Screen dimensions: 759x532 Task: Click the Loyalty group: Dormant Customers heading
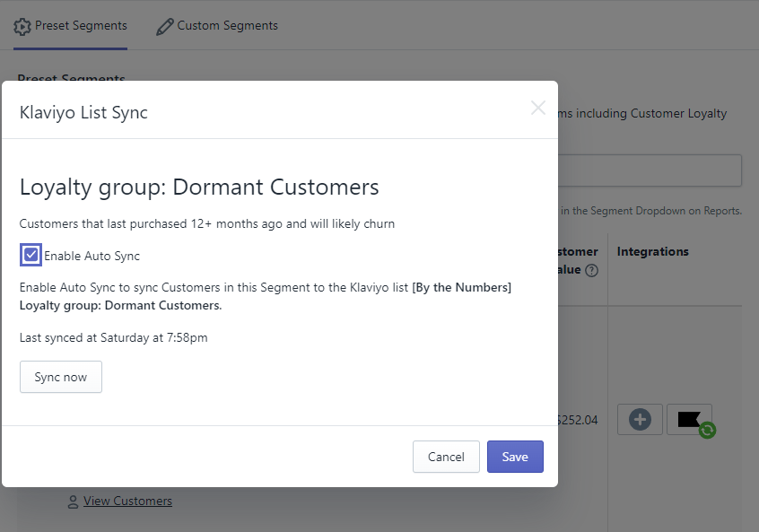click(x=199, y=188)
